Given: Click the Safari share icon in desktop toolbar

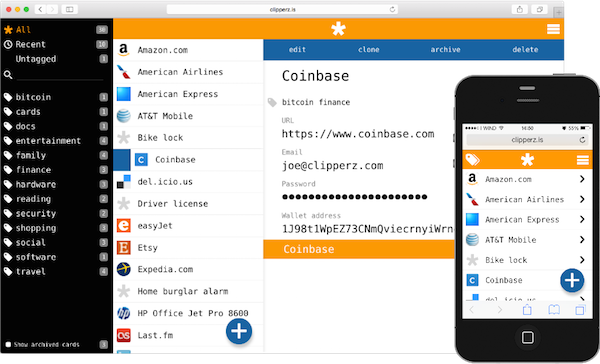Looking at the screenshot, I should click(519, 9).
